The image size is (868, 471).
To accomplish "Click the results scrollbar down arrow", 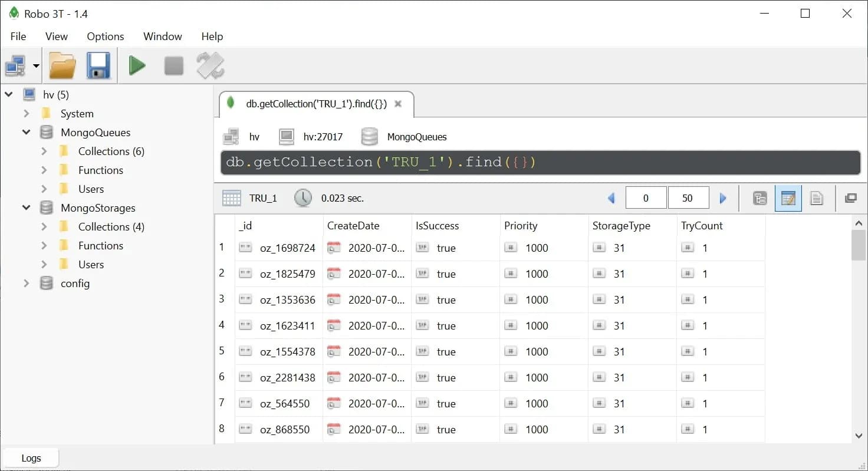I will (859, 436).
